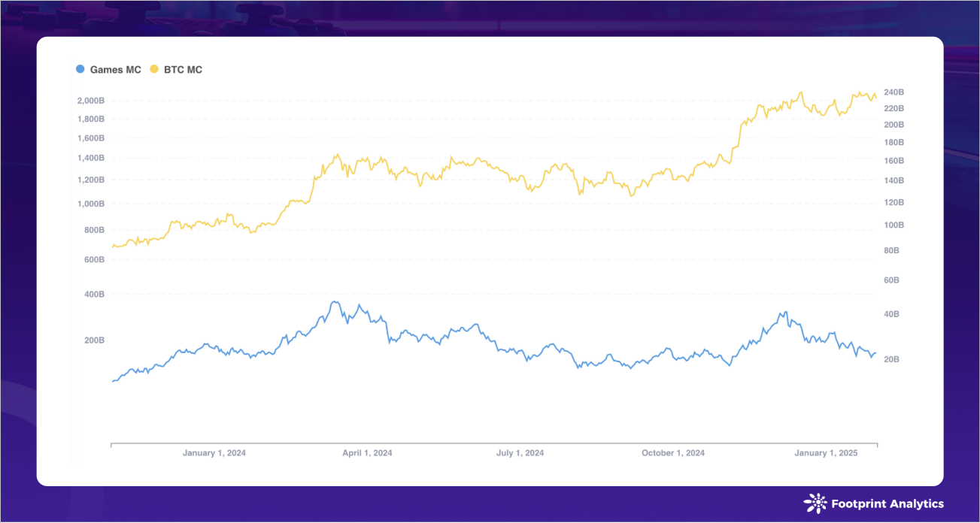
Task: Select the January 1, 2024 axis label
Action: coord(214,453)
